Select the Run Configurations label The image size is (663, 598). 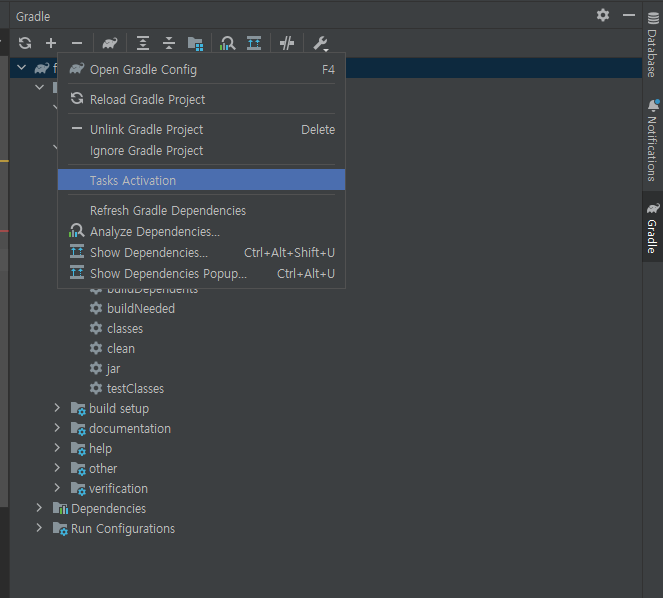click(x=123, y=529)
